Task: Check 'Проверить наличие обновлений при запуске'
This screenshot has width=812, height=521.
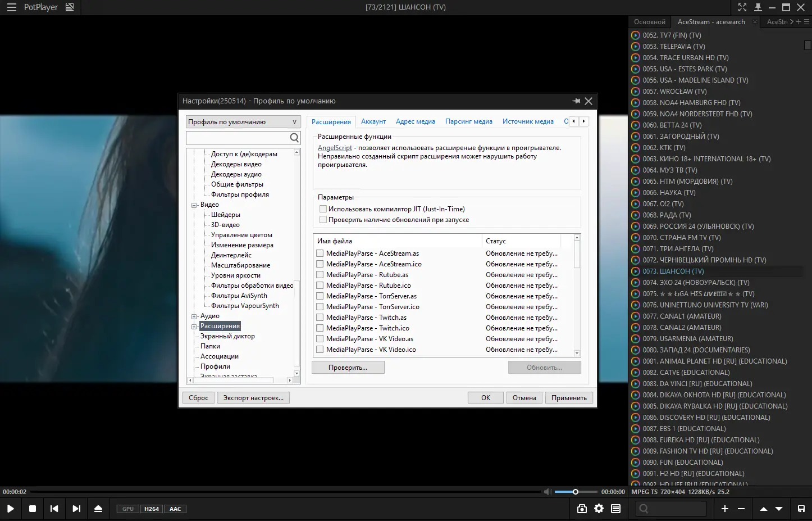Action: click(x=323, y=219)
